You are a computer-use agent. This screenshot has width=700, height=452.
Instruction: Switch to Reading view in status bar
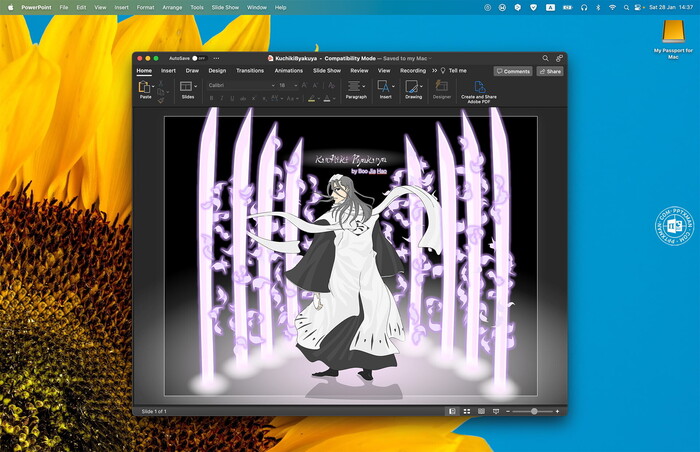coord(481,411)
